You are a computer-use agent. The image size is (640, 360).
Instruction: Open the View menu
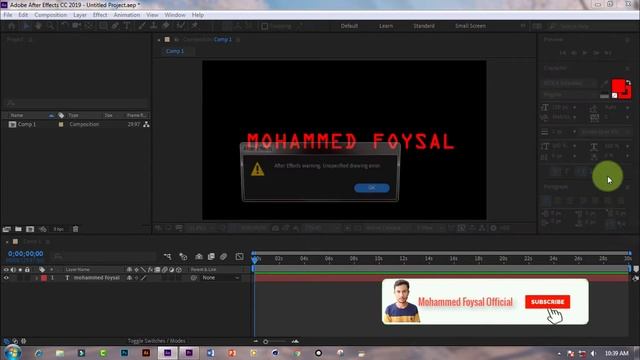152,15
